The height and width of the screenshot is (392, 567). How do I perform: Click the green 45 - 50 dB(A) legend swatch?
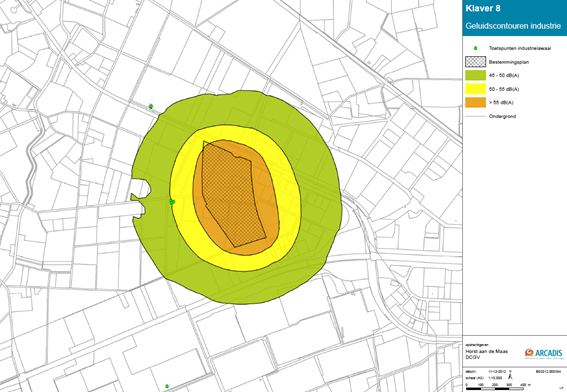(476, 75)
